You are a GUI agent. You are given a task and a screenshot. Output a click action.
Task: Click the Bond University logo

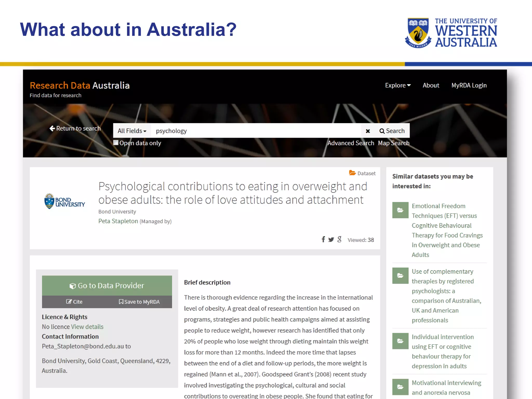(64, 201)
